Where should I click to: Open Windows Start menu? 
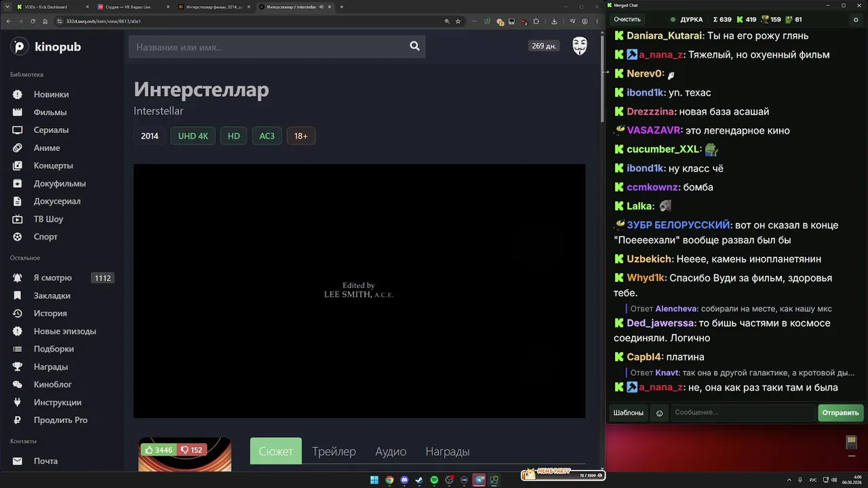374,481
